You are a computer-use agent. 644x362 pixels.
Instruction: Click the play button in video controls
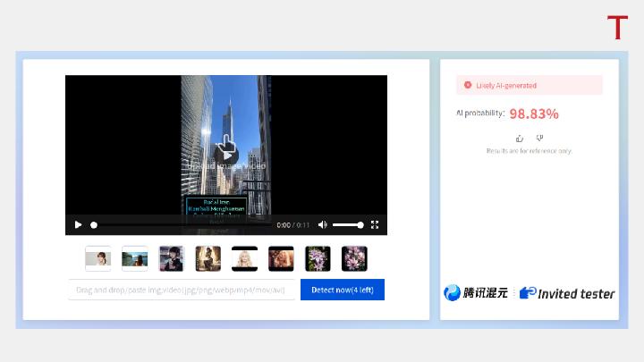click(78, 225)
